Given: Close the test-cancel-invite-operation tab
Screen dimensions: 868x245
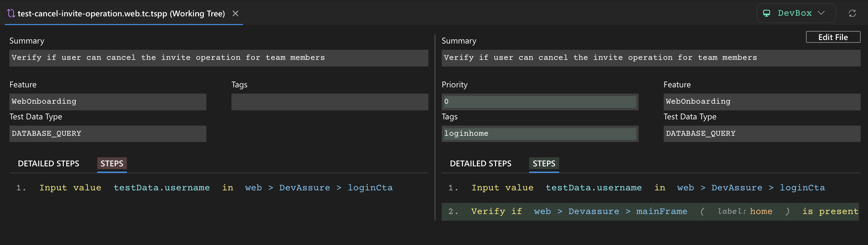Looking at the screenshot, I should 235,13.
